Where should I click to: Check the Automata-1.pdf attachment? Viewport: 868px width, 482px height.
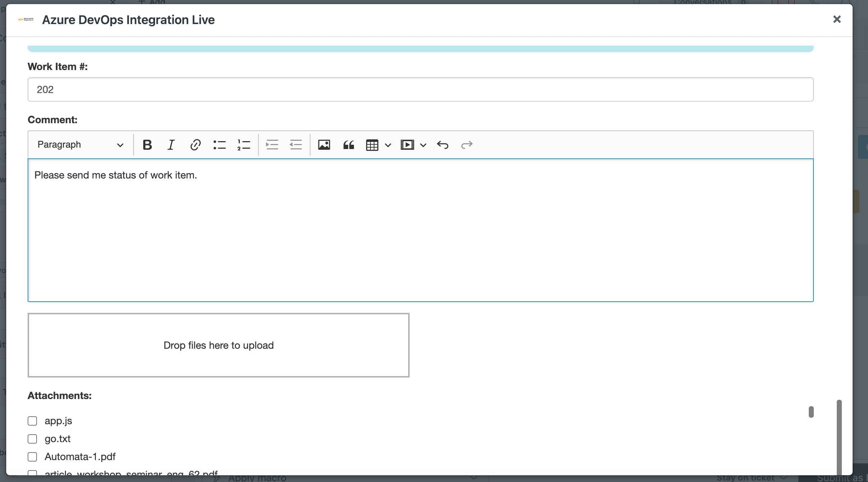tap(32, 457)
